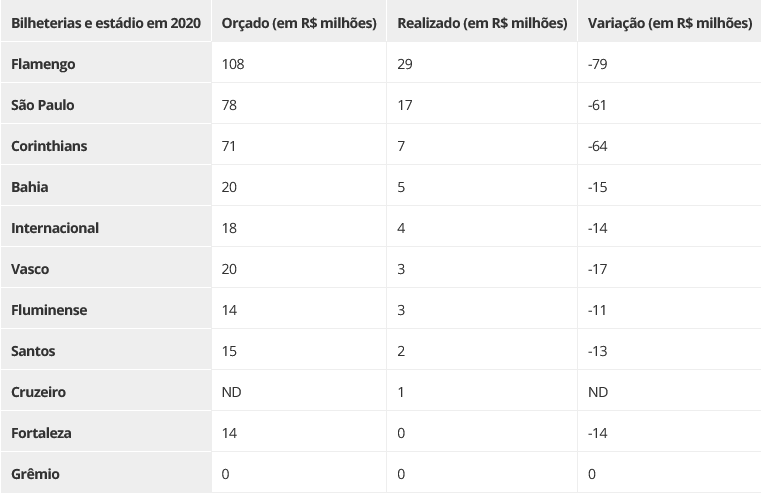Click the Realizado column header
The height and width of the screenshot is (493, 761).
click(x=482, y=23)
